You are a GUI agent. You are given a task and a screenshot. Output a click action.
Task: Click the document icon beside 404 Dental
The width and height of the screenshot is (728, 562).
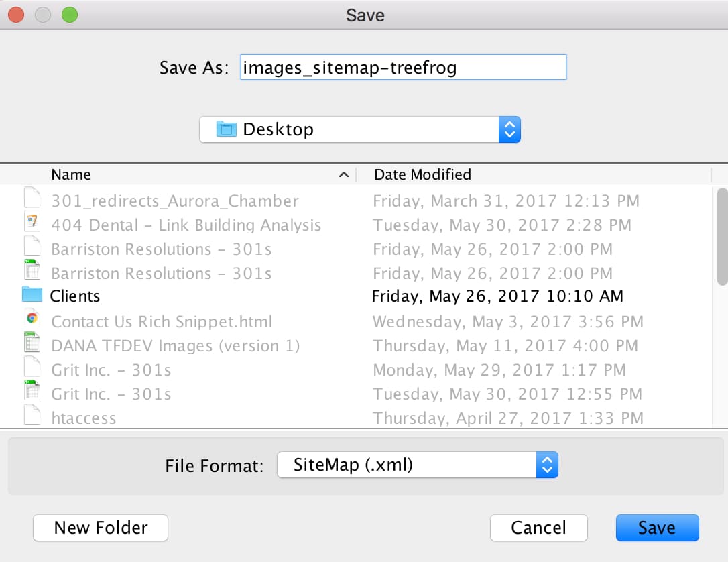[32, 221]
